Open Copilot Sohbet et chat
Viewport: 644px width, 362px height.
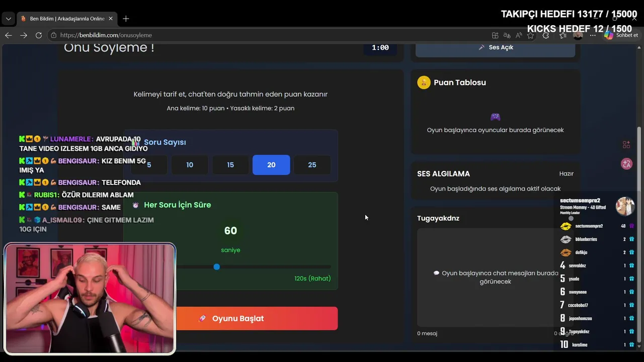pos(621,35)
